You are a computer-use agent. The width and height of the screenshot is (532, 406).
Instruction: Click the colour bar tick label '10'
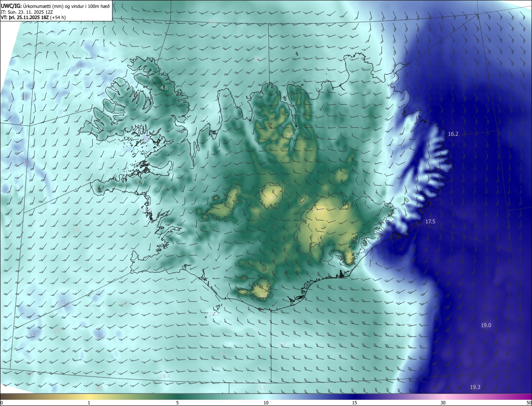pos(266,403)
